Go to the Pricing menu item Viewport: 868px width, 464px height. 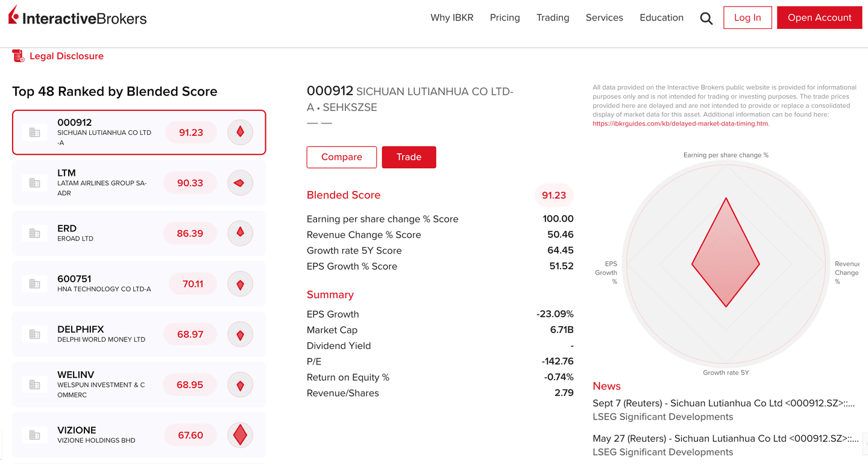pos(505,17)
